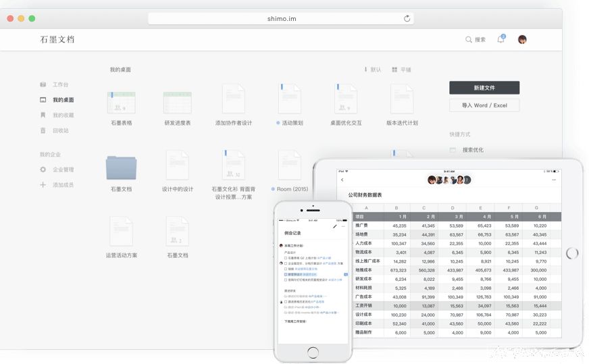Image resolution: width=589 pixels, height=364 pixels.
Task: Check the blue highlighted task checkbox on the phone
Action: click(286, 275)
